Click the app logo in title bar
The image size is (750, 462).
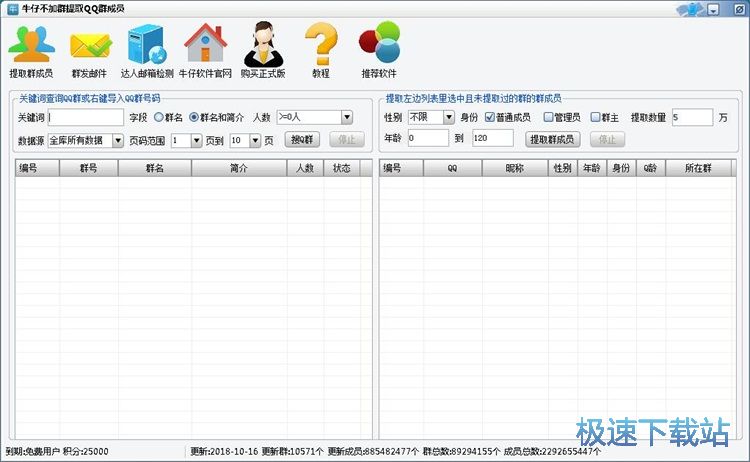click(x=13, y=9)
